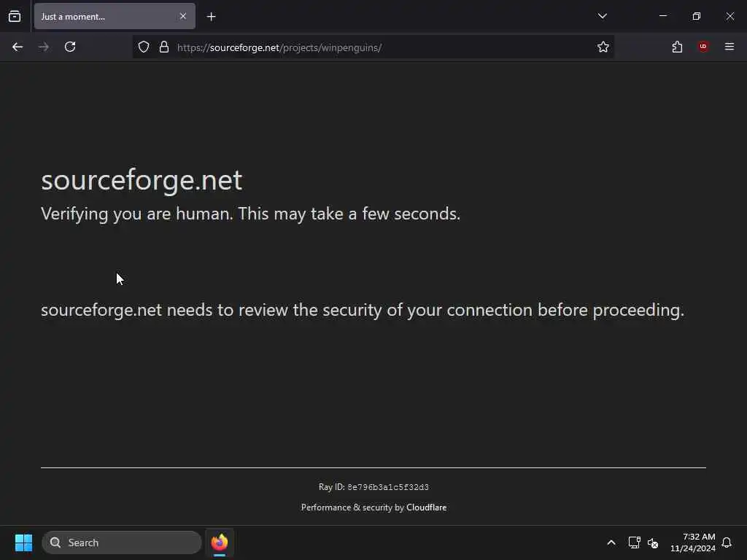Reload the current page
Viewport: 747px width, 560px height.
pos(70,47)
